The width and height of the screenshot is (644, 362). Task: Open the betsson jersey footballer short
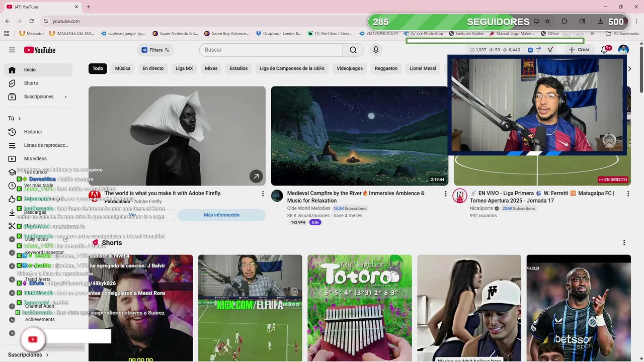pyautogui.click(x=579, y=308)
